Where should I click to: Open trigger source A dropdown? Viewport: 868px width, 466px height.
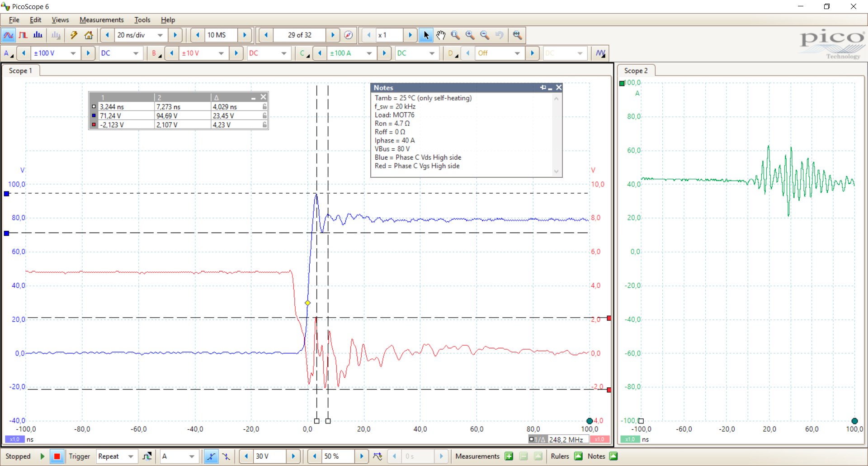click(x=192, y=456)
